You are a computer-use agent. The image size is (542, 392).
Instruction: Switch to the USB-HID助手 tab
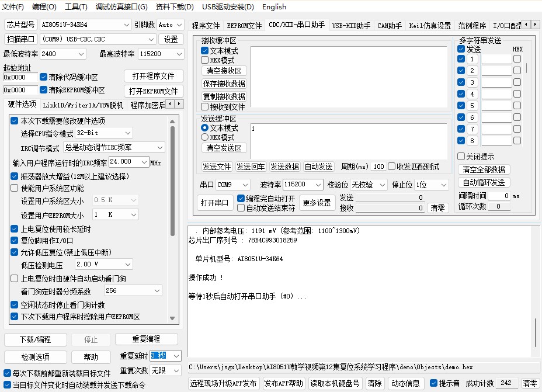pos(351,26)
